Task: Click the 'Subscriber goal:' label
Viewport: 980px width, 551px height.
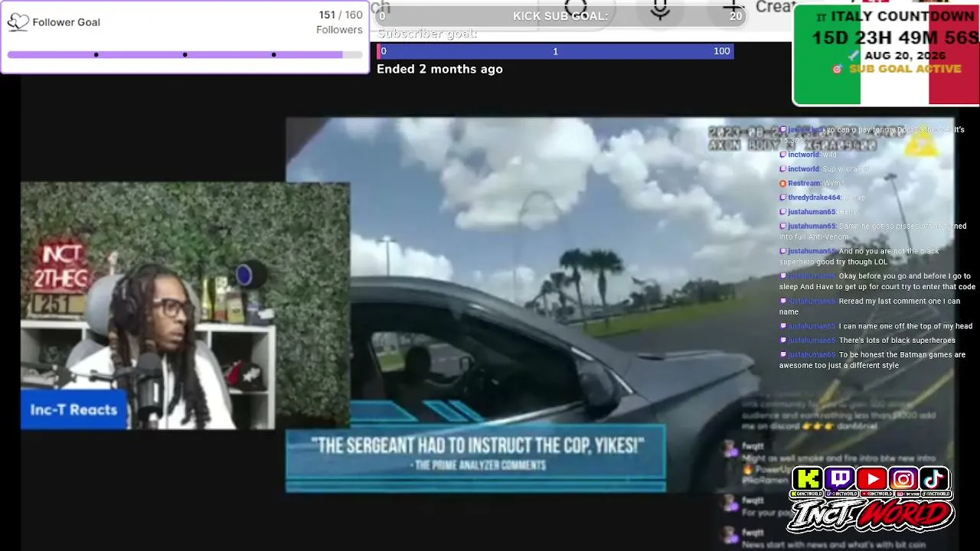Action: tap(427, 34)
